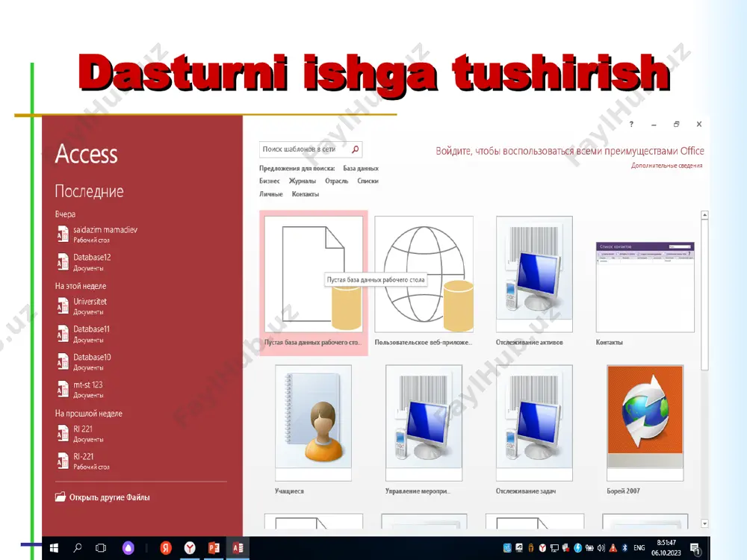Open the Yandex Я taskbar icon
The width and height of the screenshot is (747, 560).
click(165, 548)
